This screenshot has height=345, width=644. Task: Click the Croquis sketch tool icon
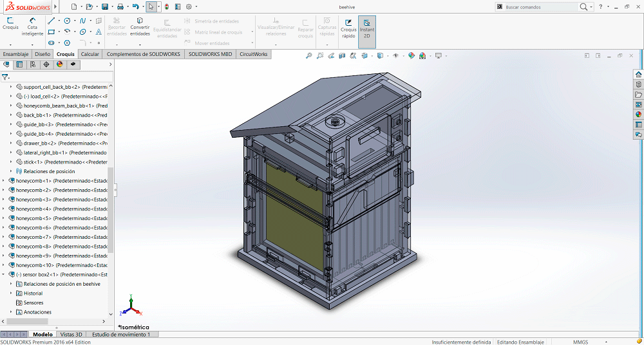pos(10,23)
